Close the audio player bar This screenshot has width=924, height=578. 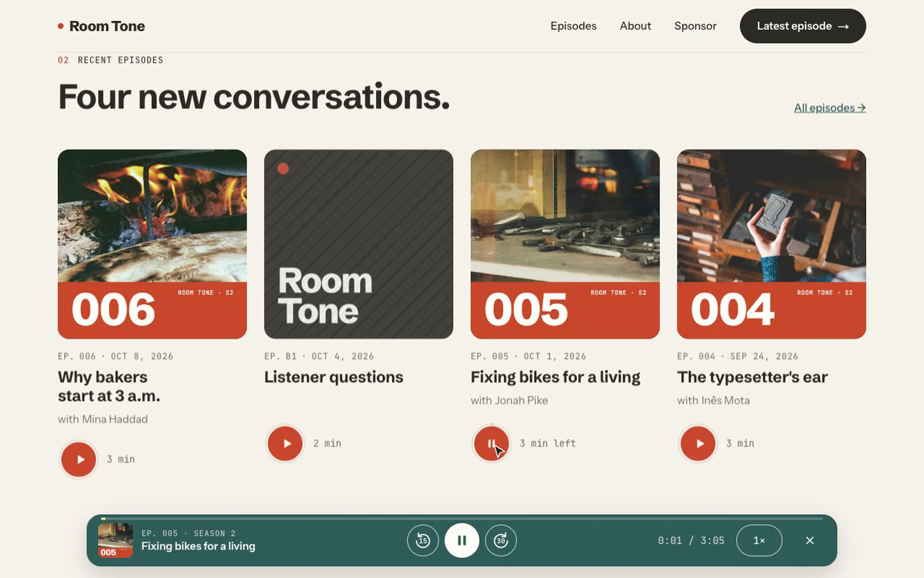coord(810,540)
